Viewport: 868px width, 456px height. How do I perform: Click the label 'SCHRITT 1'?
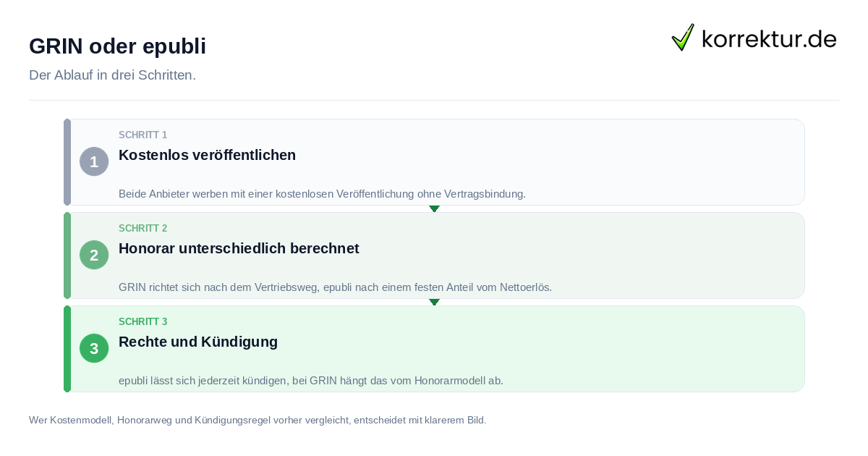[143, 135]
